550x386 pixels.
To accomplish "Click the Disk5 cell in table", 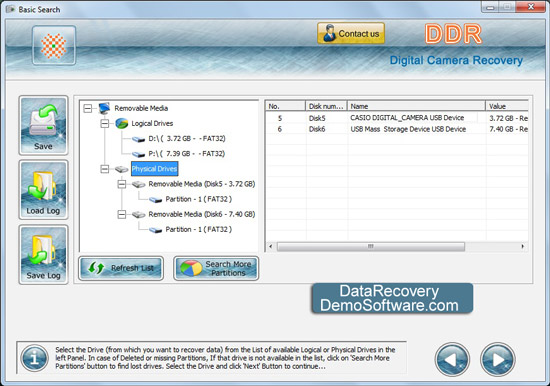I will (x=317, y=118).
